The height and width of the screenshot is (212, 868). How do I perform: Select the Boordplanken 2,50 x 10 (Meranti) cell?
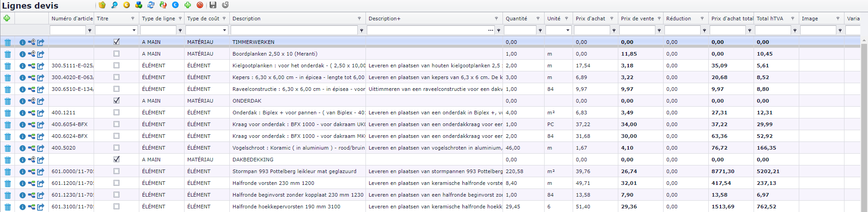(297, 54)
